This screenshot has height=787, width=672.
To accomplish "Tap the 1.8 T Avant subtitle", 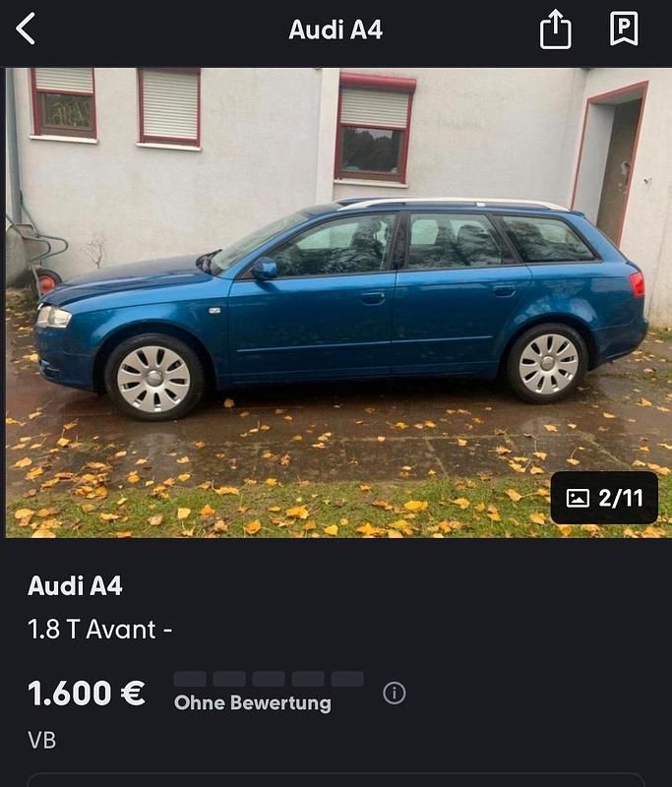I will click(x=100, y=630).
